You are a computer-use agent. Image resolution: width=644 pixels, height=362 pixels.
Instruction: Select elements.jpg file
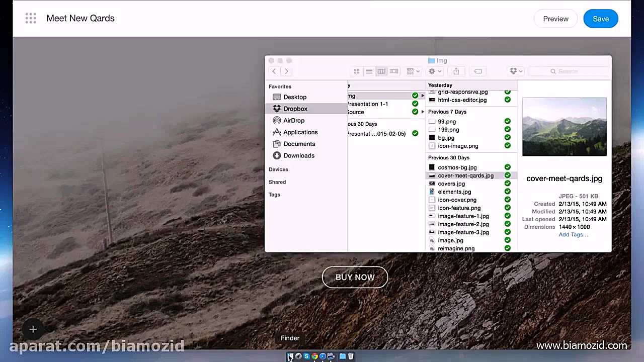454,192
